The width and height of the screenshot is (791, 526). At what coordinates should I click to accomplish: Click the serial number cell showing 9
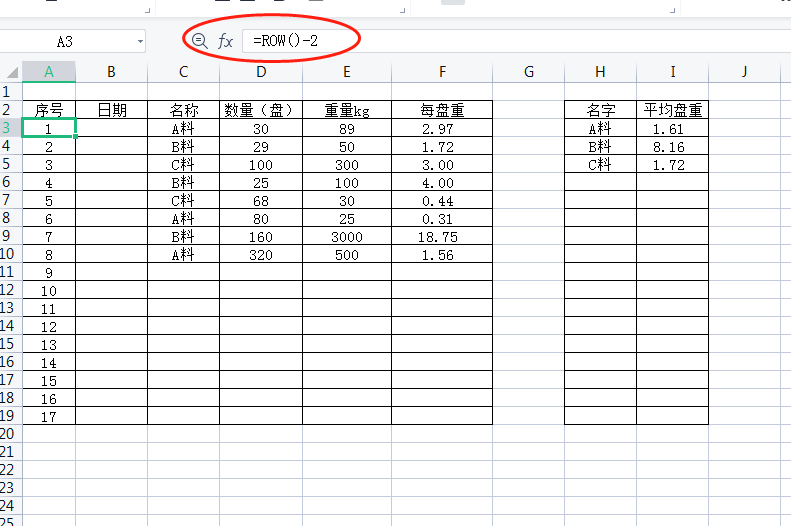(49, 272)
